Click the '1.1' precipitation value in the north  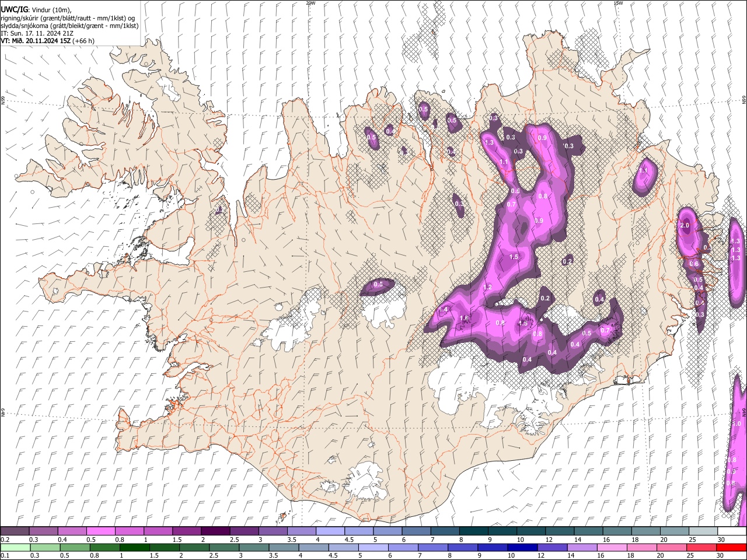[x=503, y=162]
